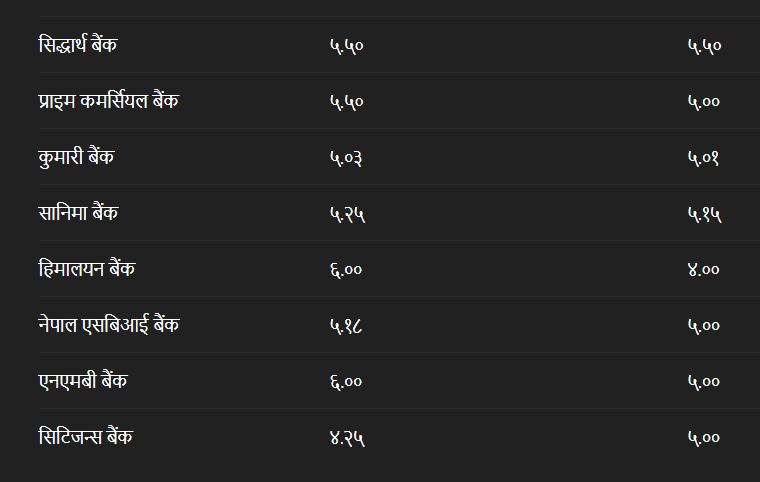The height and width of the screenshot is (482, 760).
Task: Select सानिमा बैंक's ५.१५ rate
Action: coord(704,214)
